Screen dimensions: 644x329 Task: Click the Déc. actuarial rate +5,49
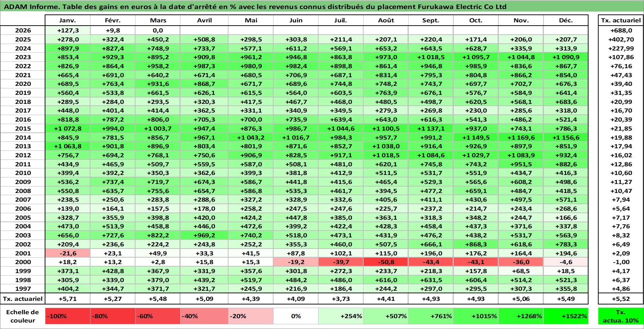click(x=566, y=299)
